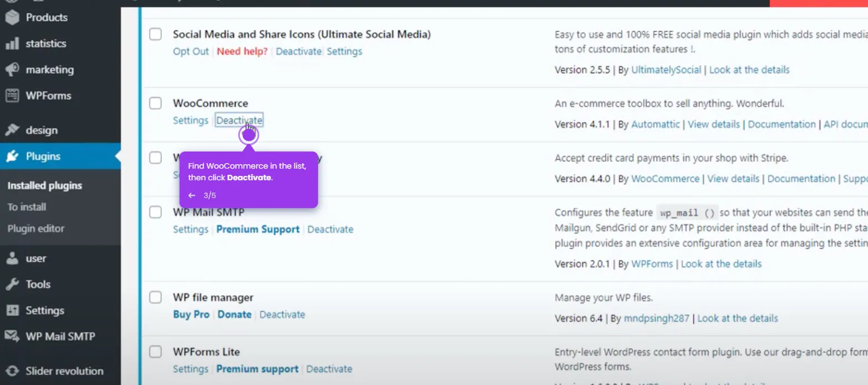Open WP Mail SMTP plugin Settings link

(x=191, y=229)
